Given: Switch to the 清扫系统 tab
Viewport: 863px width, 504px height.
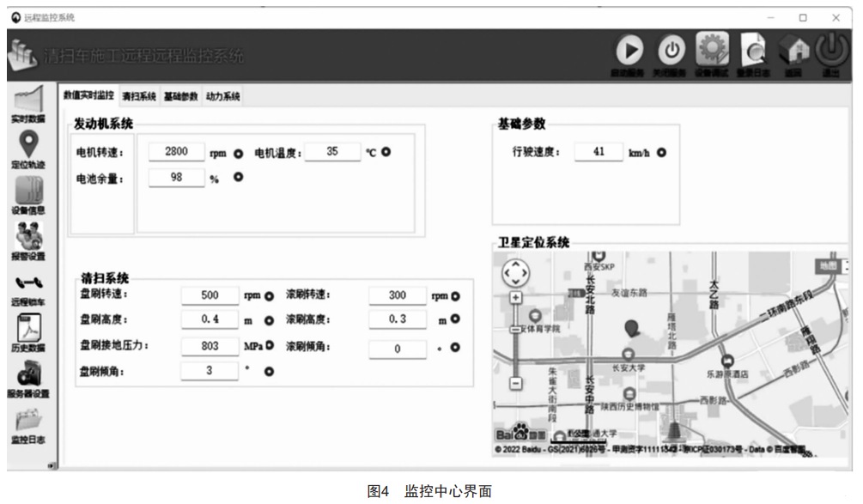Looking at the screenshot, I should click(x=138, y=97).
